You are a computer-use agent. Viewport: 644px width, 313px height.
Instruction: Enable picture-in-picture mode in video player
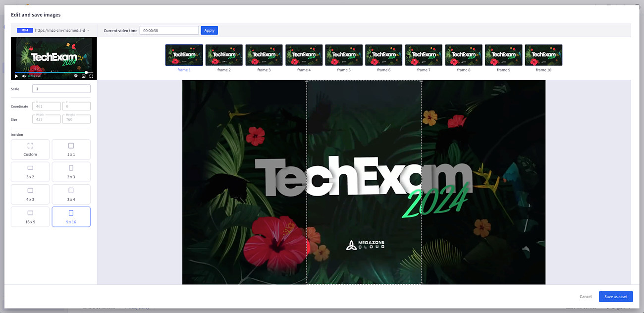(x=83, y=76)
